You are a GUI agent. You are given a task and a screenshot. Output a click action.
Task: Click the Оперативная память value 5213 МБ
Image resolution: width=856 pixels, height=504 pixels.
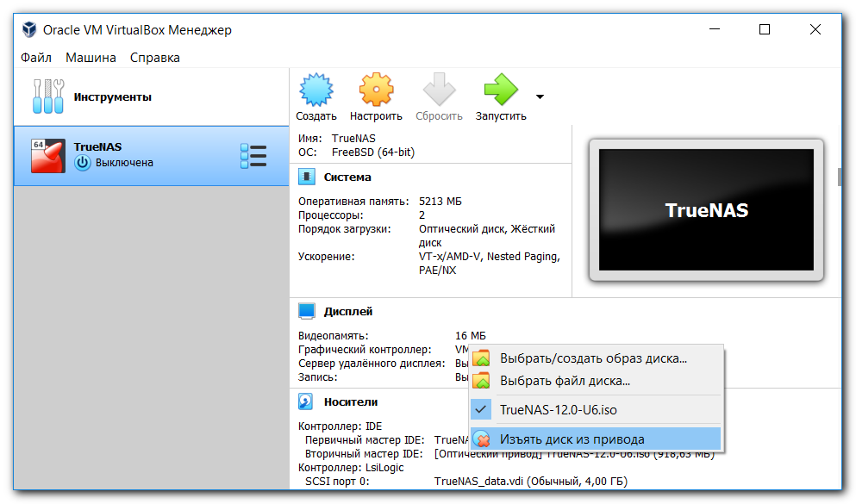(x=440, y=202)
